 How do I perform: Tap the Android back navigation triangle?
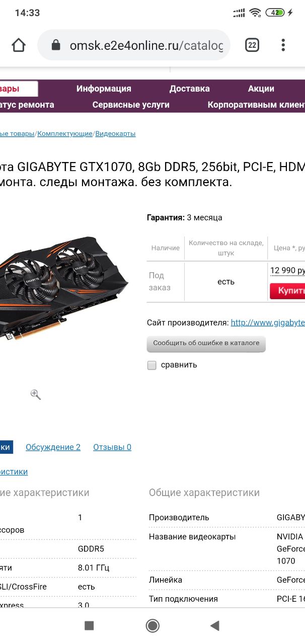tap(215, 625)
